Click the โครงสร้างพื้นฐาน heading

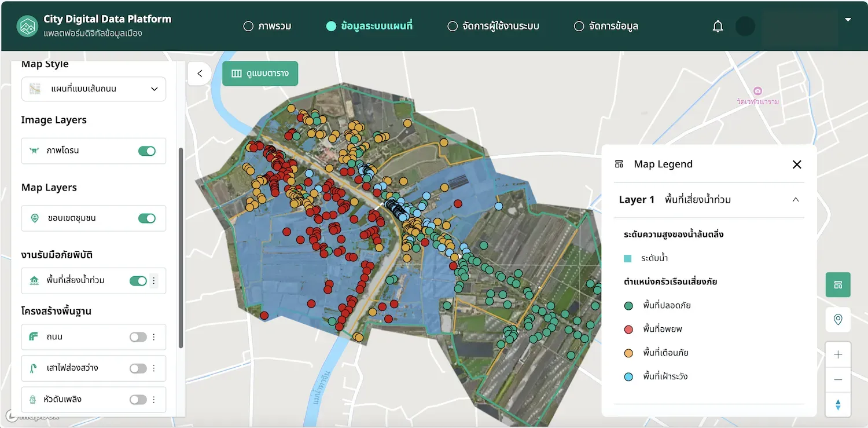(56, 311)
